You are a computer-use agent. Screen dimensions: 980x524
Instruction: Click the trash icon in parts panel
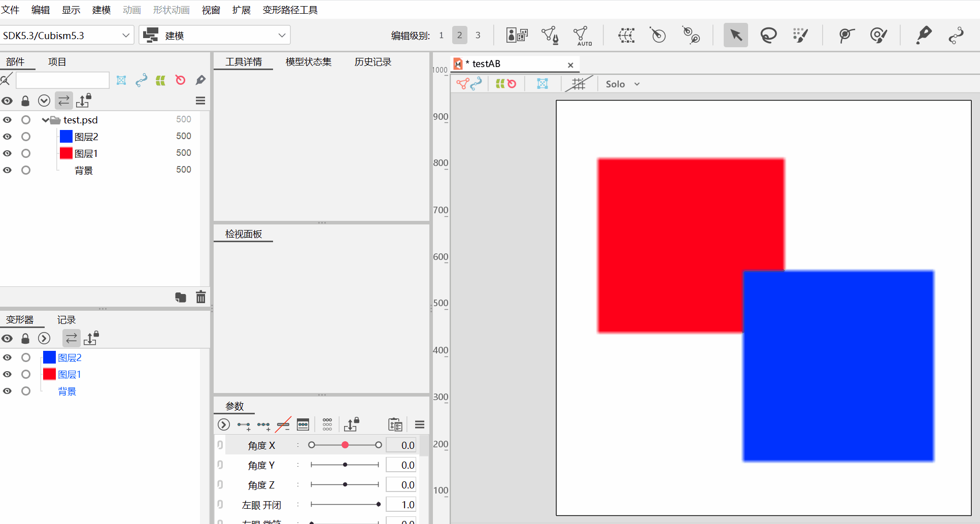[201, 297]
